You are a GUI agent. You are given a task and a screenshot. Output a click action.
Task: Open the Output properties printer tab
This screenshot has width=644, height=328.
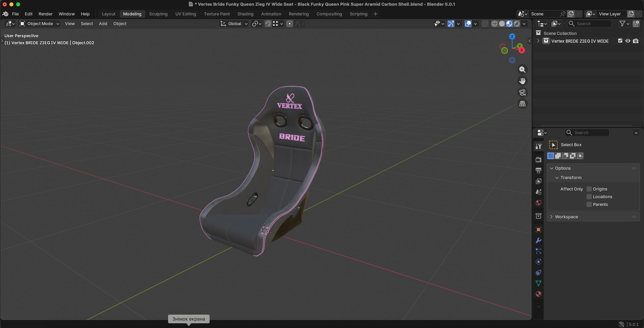[x=538, y=170]
